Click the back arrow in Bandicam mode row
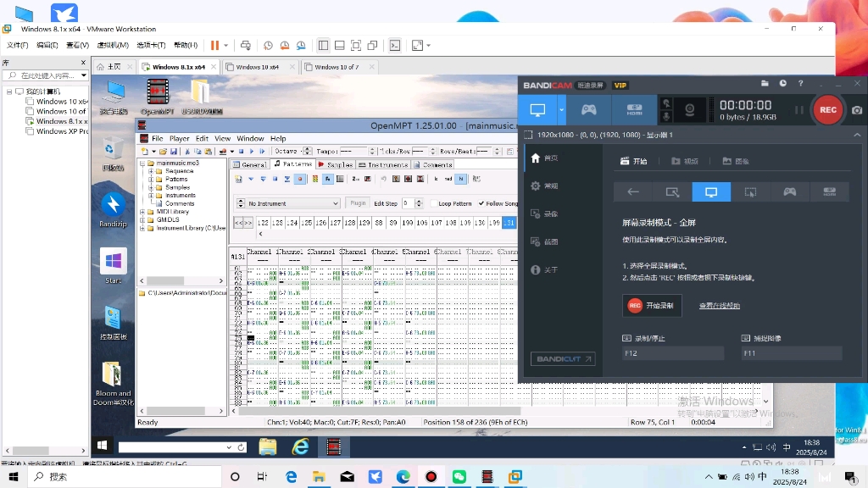The image size is (868, 488). 633,192
